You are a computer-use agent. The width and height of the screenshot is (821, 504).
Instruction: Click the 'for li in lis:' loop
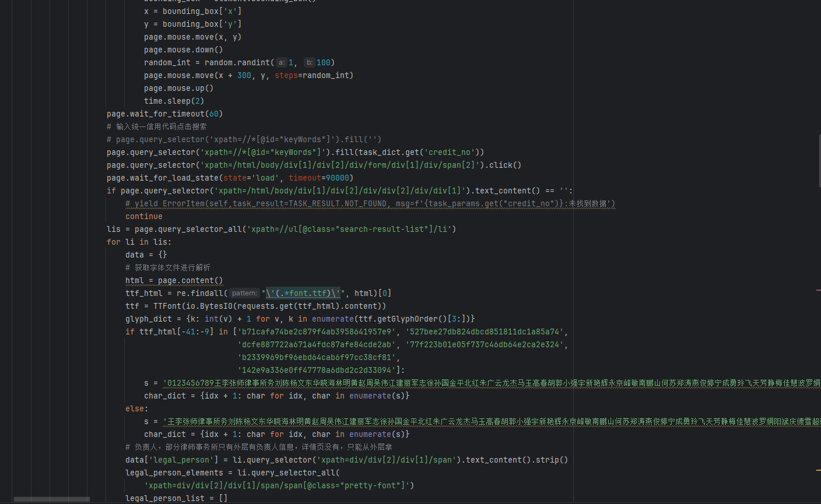139,242
